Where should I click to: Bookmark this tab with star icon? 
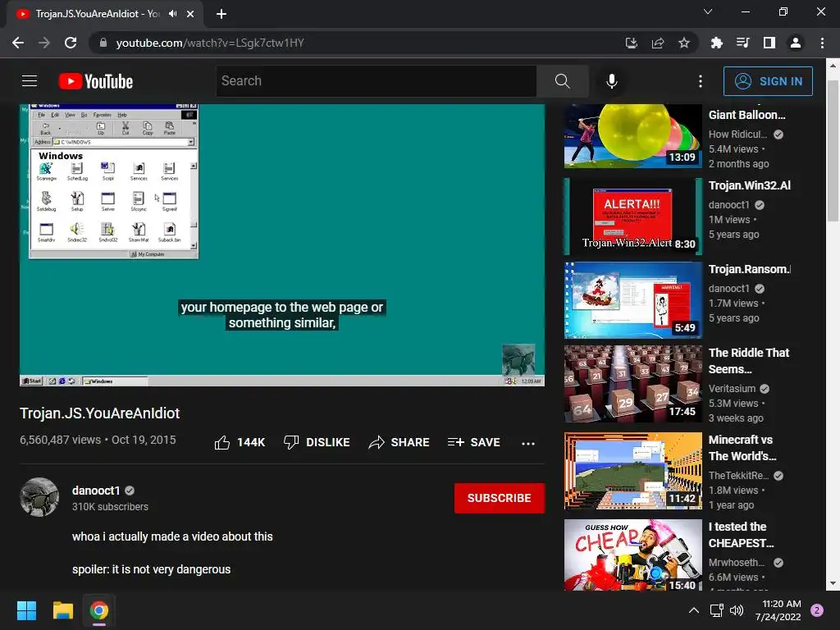684,43
